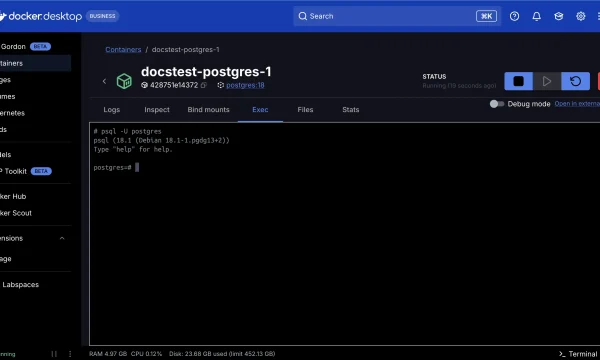Switch to the Inspect tab
600x360 pixels.
[x=157, y=110]
